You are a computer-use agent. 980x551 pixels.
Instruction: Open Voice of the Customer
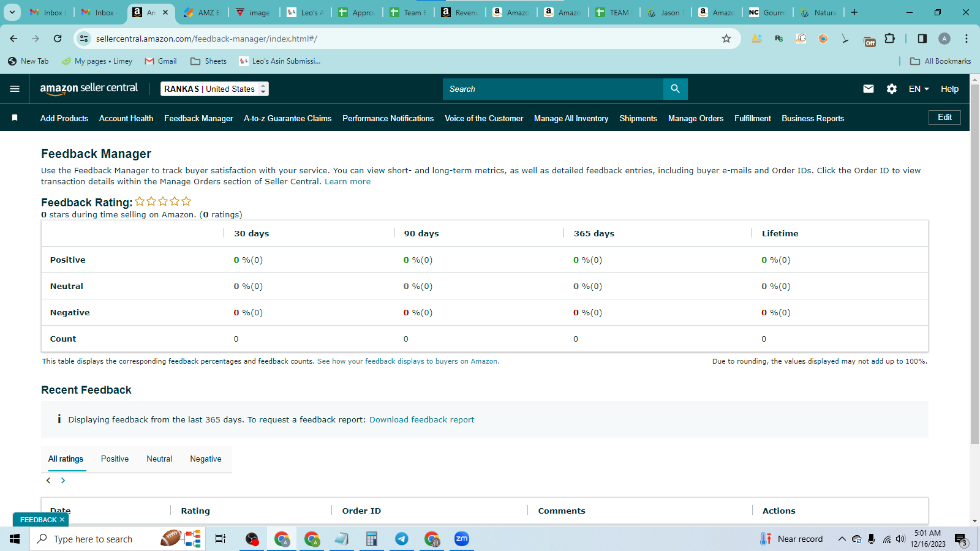coord(484,118)
